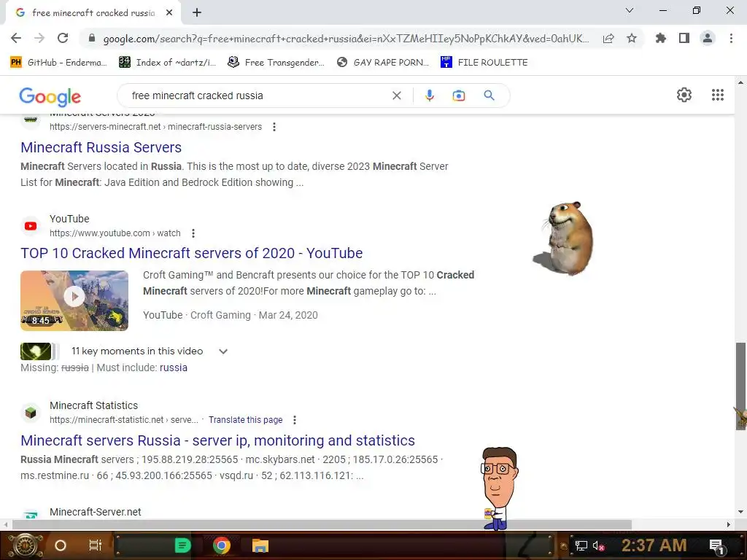The height and width of the screenshot is (560, 747).
Task: Clear the search box with X
Action: pos(396,96)
